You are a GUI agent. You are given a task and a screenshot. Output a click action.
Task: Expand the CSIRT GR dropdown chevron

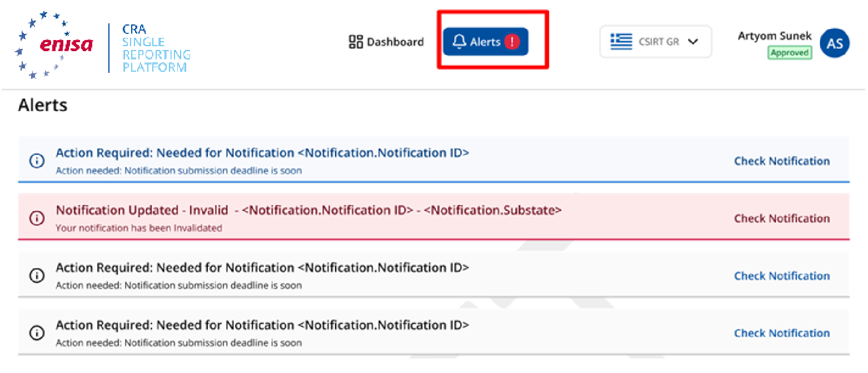pos(692,42)
